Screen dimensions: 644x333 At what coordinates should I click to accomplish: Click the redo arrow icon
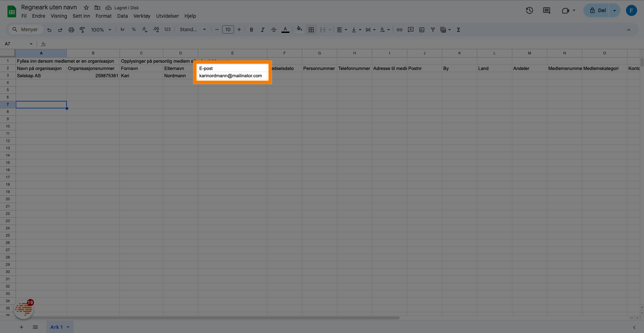tap(60, 30)
